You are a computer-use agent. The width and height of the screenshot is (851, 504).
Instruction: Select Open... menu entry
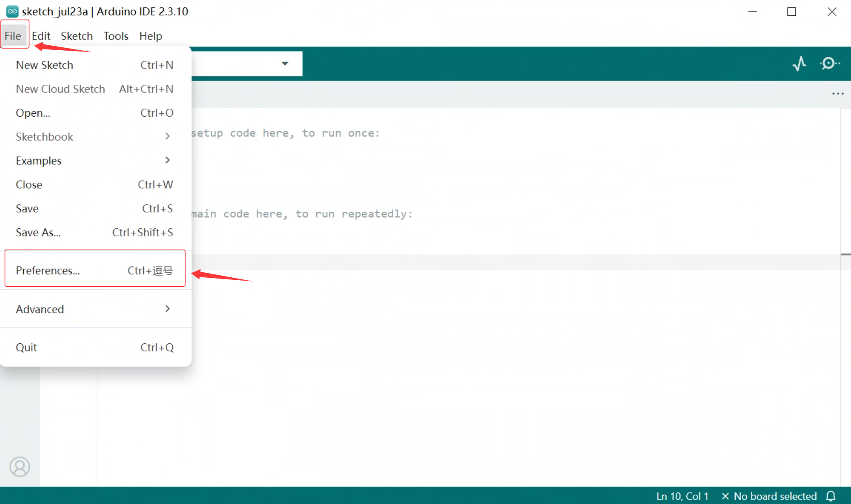click(x=95, y=113)
